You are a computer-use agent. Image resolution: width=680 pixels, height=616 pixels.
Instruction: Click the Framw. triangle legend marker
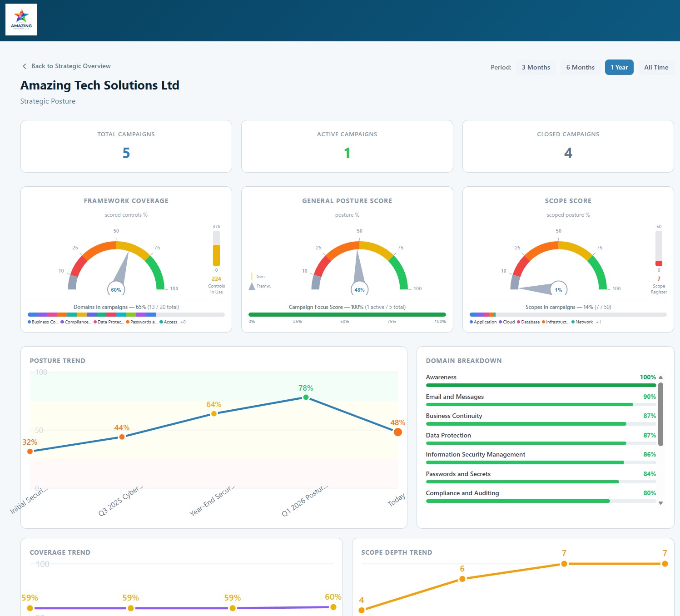coord(252,286)
